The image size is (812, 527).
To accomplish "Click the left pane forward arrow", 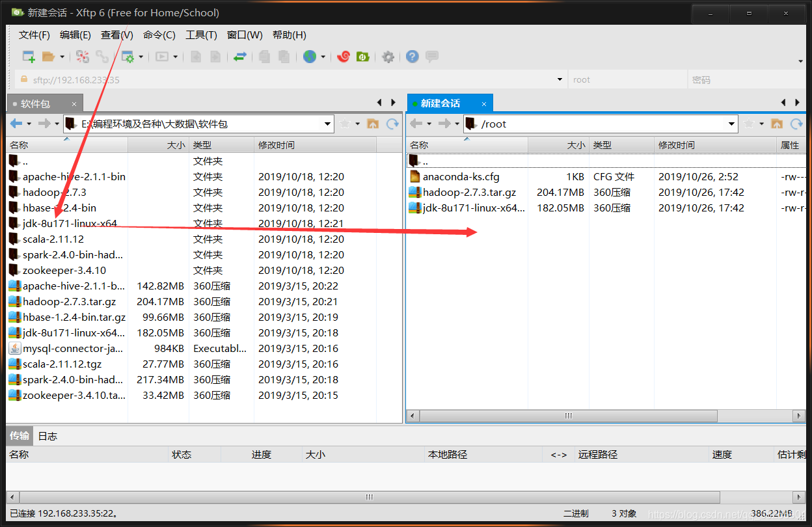I will pos(44,124).
